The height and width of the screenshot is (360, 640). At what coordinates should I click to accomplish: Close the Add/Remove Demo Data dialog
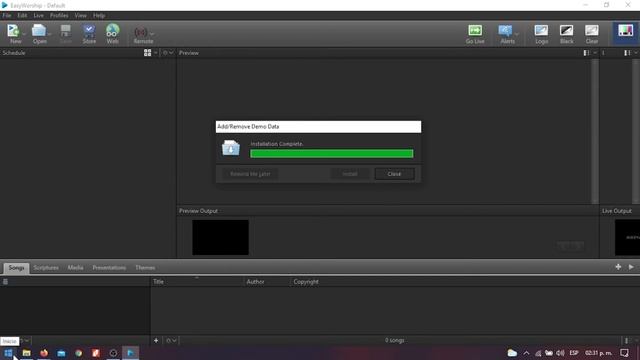(x=394, y=174)
